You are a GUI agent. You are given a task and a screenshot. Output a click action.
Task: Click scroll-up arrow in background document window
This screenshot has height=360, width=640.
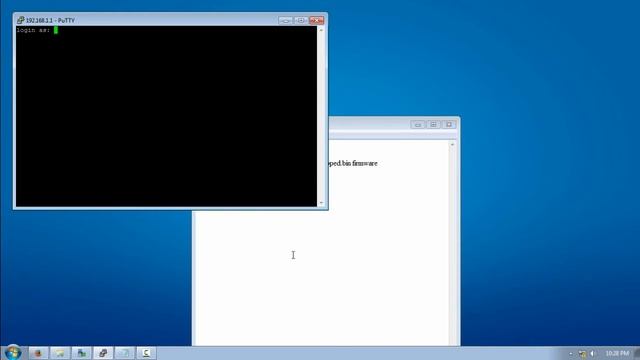(452, 145)
